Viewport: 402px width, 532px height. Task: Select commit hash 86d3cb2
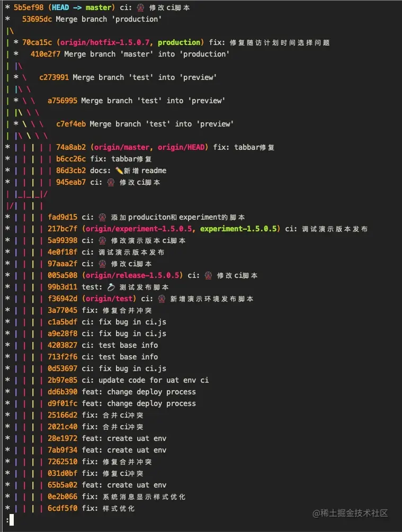pos(71,170)
